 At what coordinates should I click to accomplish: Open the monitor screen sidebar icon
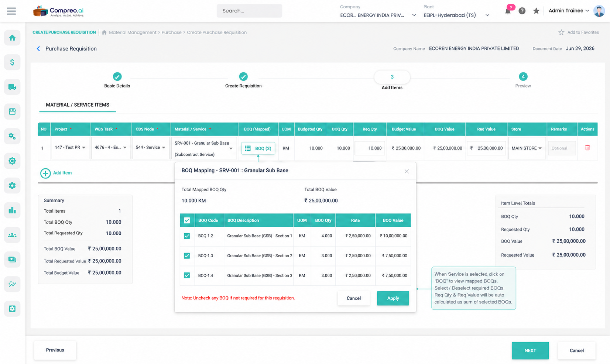12,259
